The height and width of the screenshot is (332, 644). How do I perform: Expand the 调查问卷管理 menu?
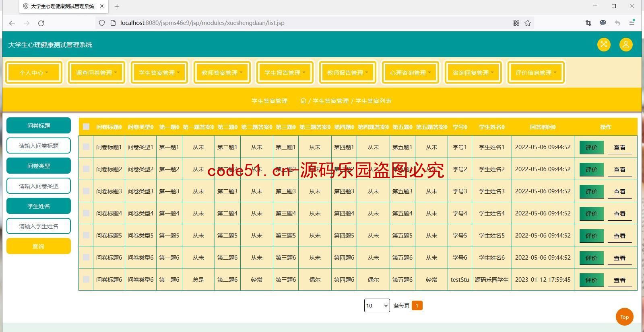97,72
